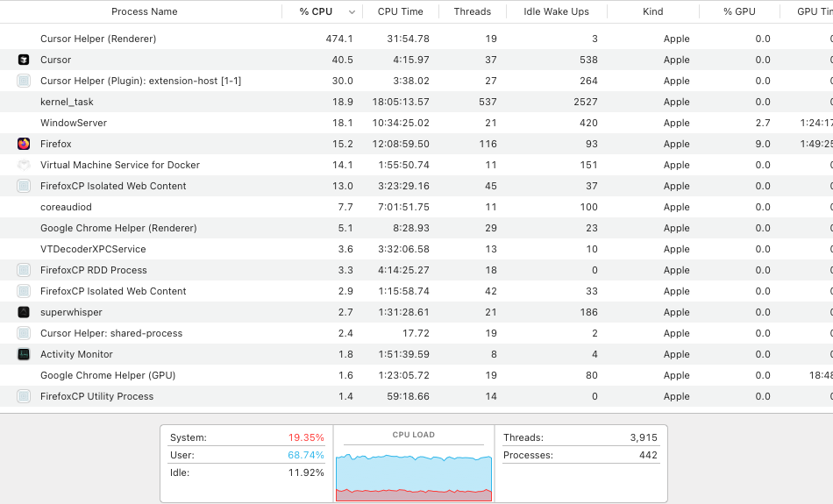Click the Cursor Helper shared-process icon
This screenshot has height=504, width=833.
pos(24,334)
